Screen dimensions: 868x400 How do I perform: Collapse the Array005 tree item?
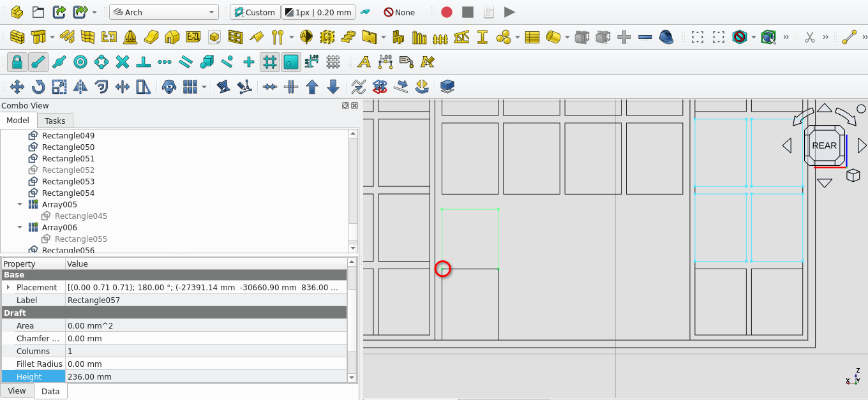click(x=20, y=205)
